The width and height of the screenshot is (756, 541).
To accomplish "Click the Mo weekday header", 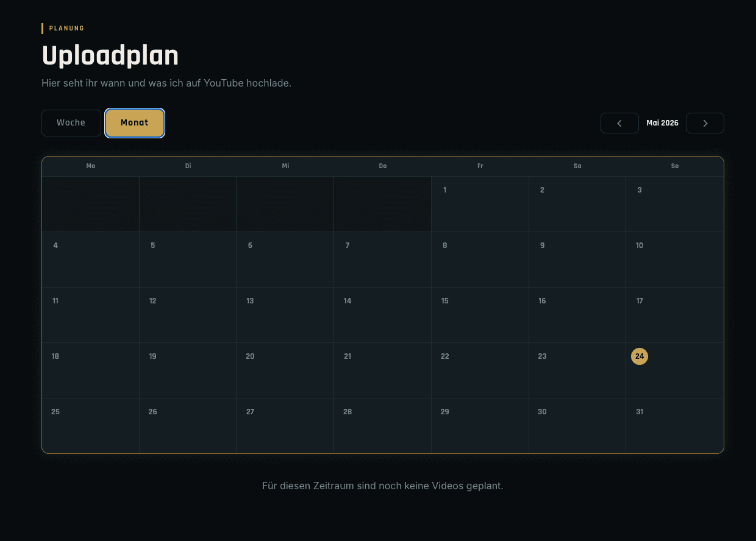I will click(91, 166).
